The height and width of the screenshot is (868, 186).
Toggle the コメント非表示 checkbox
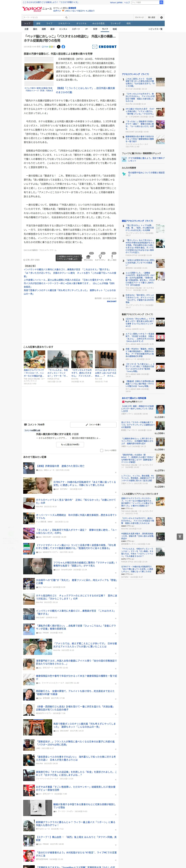click(x=102, y=450)
